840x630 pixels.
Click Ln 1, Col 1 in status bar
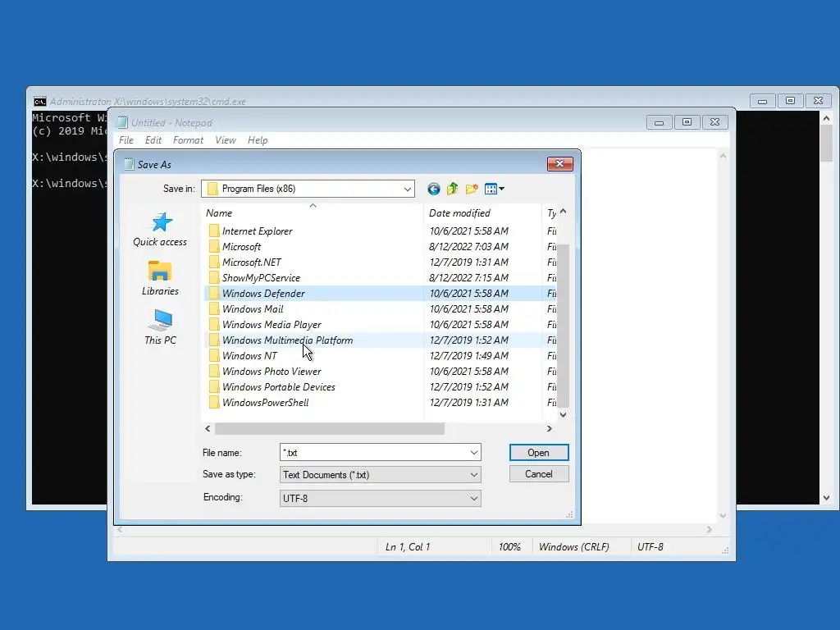[x=408, y=547]
